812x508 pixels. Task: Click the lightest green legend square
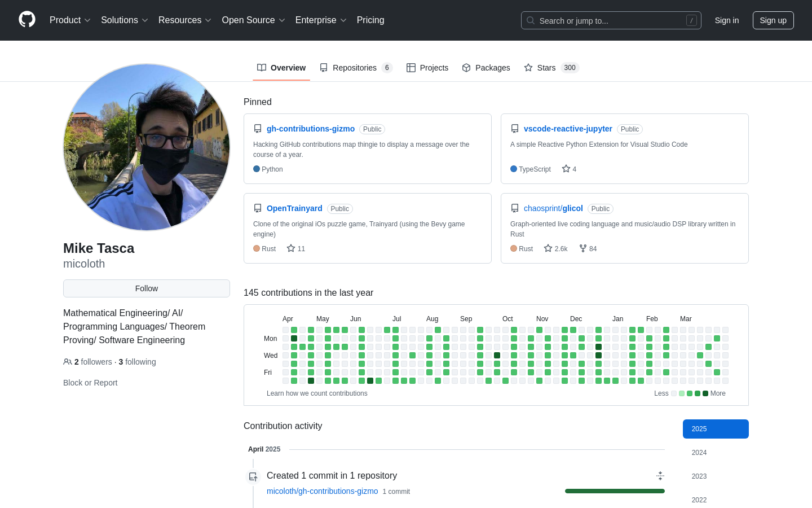pos(682,393)
